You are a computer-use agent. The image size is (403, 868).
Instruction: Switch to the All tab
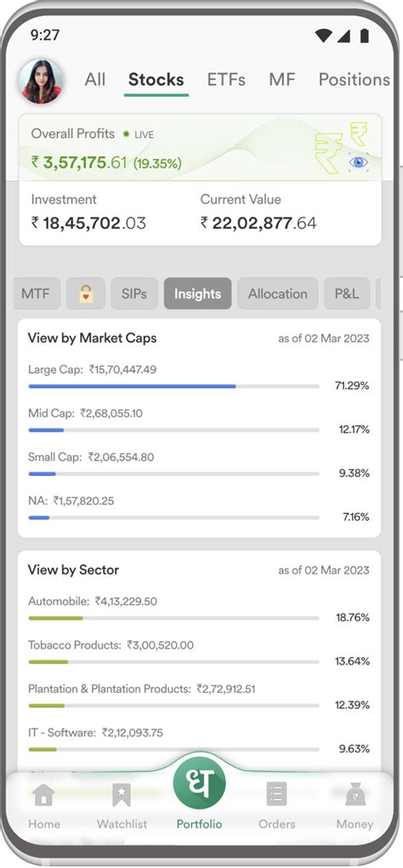(95, 79)
